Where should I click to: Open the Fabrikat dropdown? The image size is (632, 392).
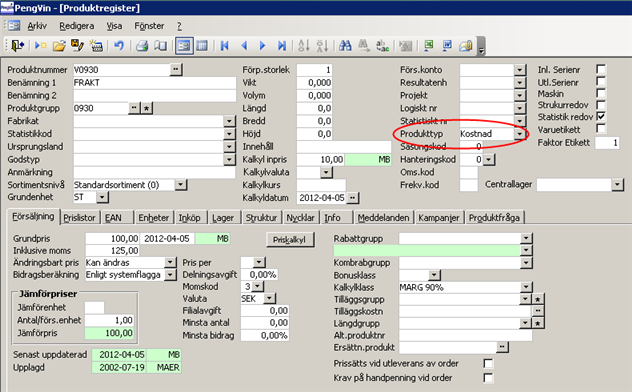tap(229, 121)
